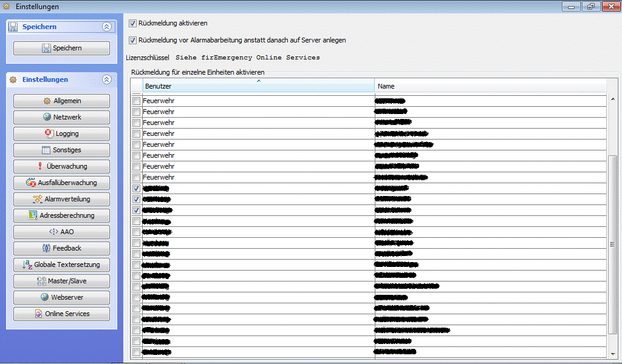The width and height of the screenshot is (622, 364).
Task: Sort the table by Benutzer column header
Action: 258,86
